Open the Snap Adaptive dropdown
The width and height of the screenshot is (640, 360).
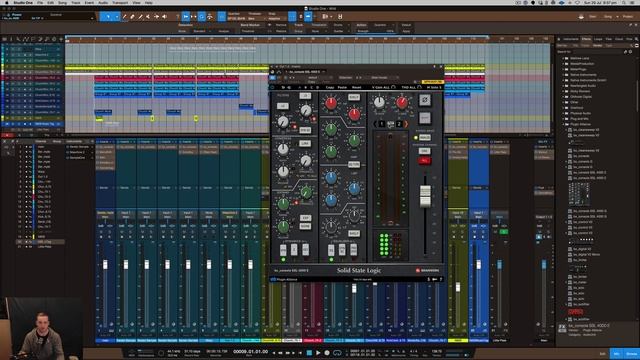click(277, 18)
